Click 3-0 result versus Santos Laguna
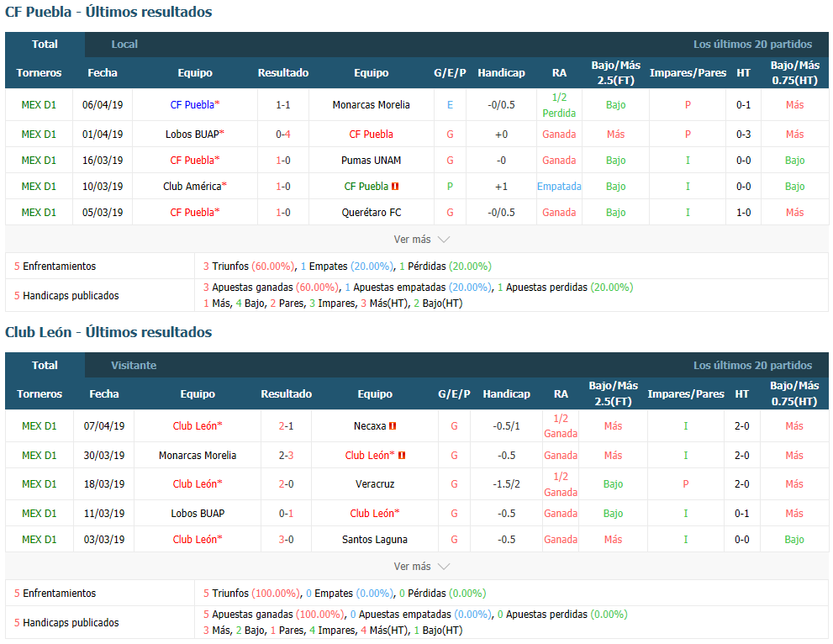 click(x=286, y=540)
